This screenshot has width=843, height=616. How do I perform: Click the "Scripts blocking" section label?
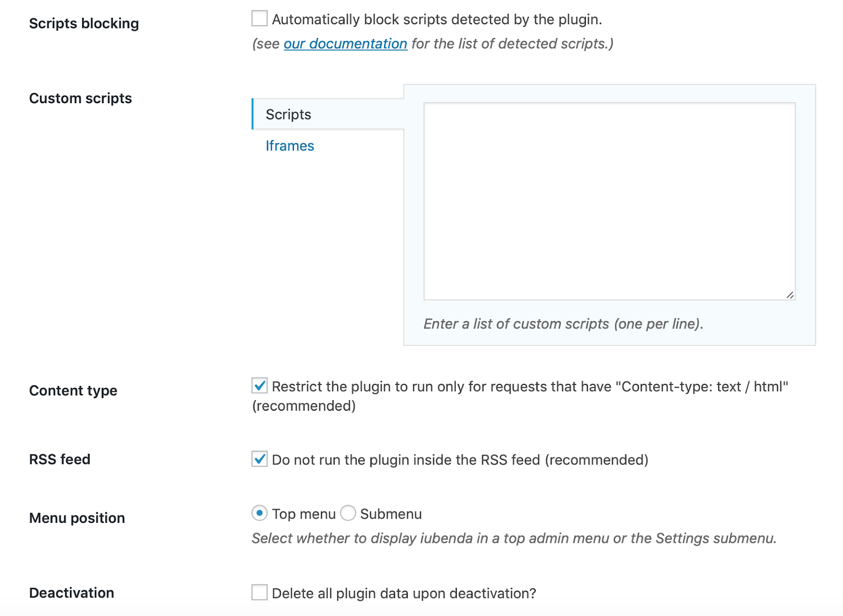coord(85,23)
